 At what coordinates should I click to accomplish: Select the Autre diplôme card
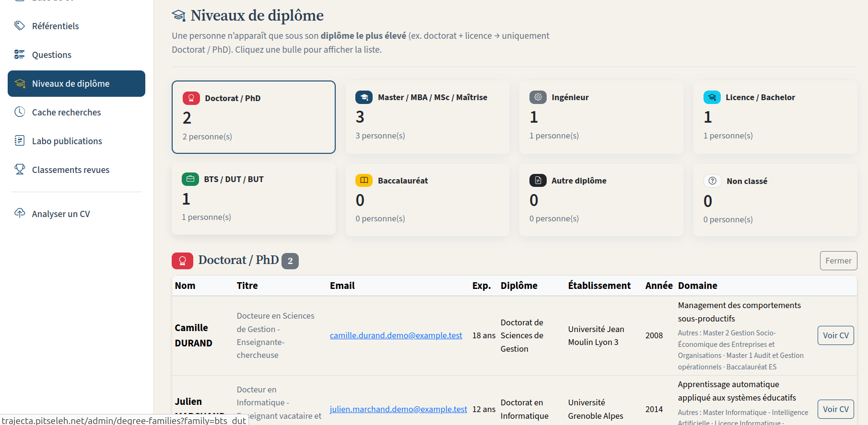[x=601, y=200]
